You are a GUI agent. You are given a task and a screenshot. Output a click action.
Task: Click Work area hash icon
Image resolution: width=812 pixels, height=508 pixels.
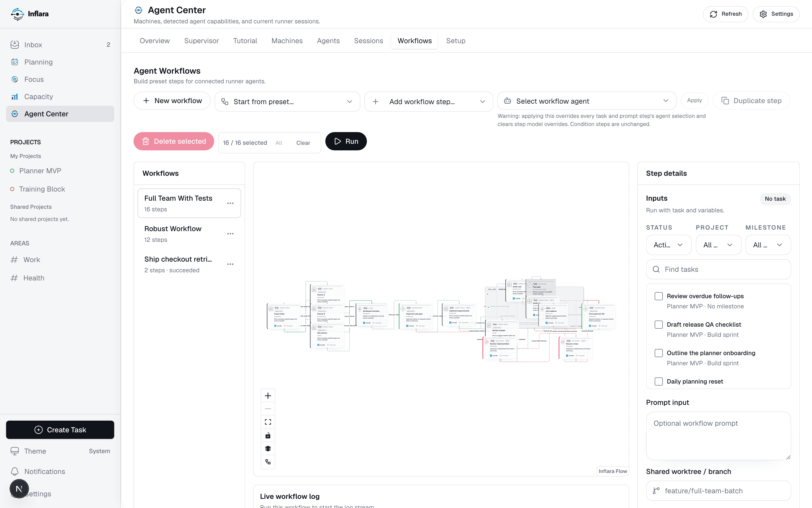tap(14, 260)
